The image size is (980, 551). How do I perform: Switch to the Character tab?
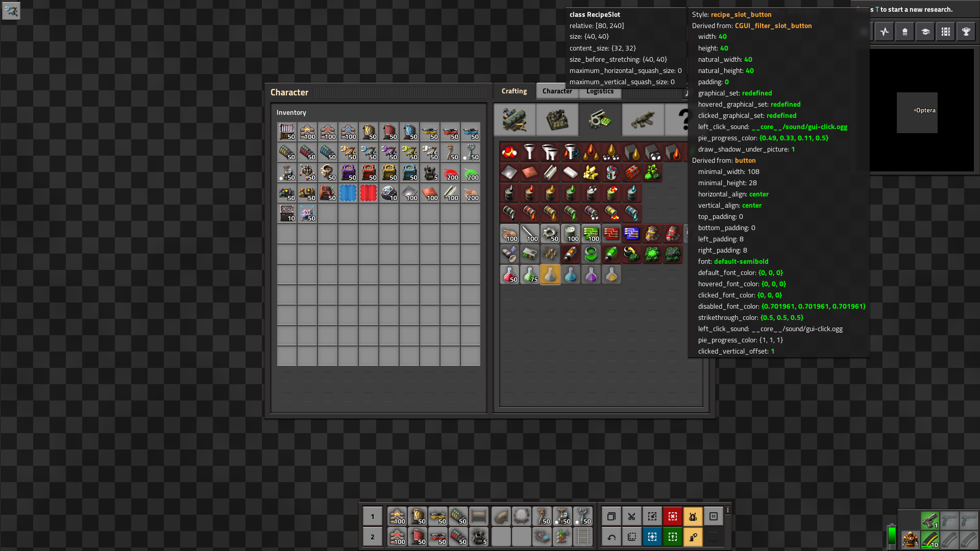tap(557, 91)
